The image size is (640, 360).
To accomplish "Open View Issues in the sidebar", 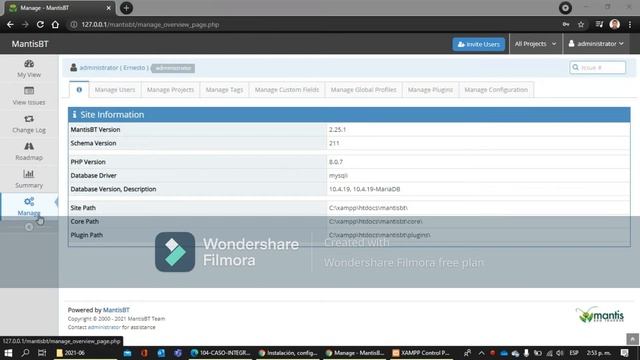I will tap(29, 96).
